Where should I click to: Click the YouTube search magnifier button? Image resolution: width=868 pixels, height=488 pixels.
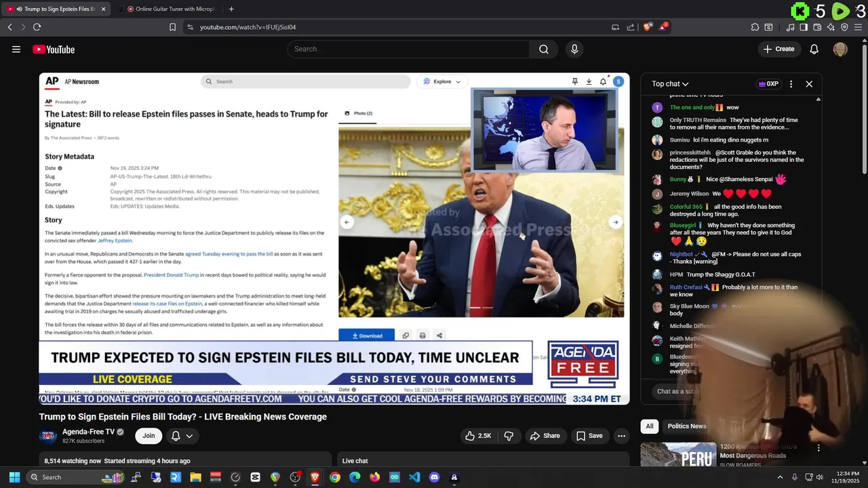[x=544, y=49]
